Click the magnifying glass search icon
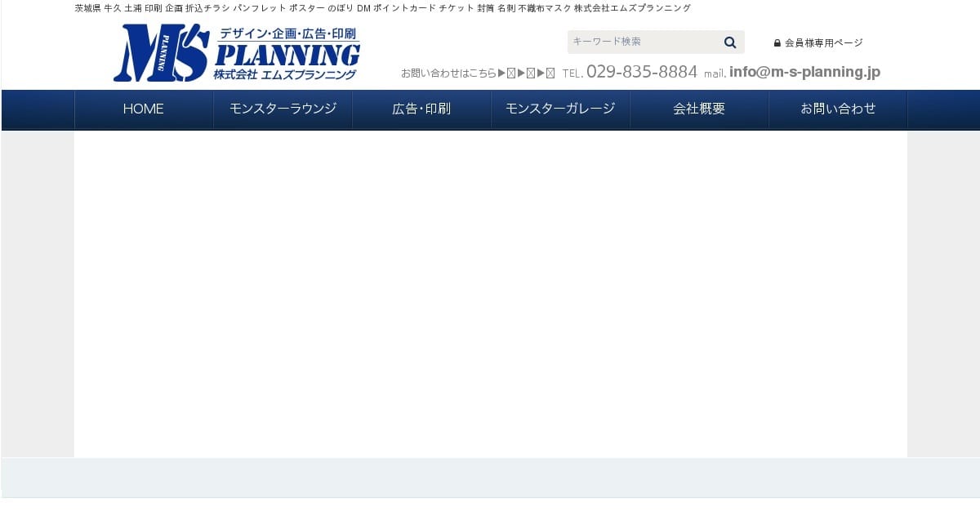Image resolution: width=980 pixels, height=516 pixels. click(729, 42)
